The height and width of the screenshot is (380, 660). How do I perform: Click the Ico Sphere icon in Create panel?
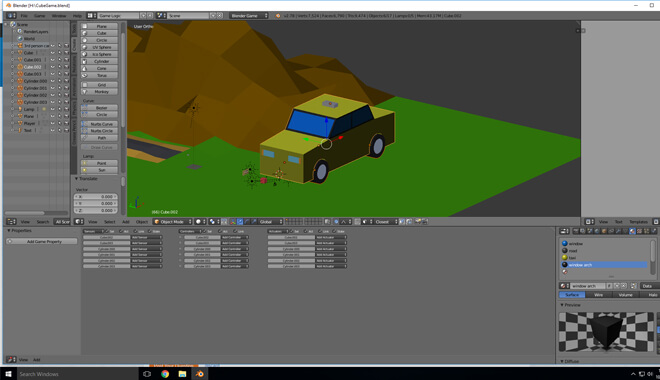pyautogui.click(x=85, y=54)
